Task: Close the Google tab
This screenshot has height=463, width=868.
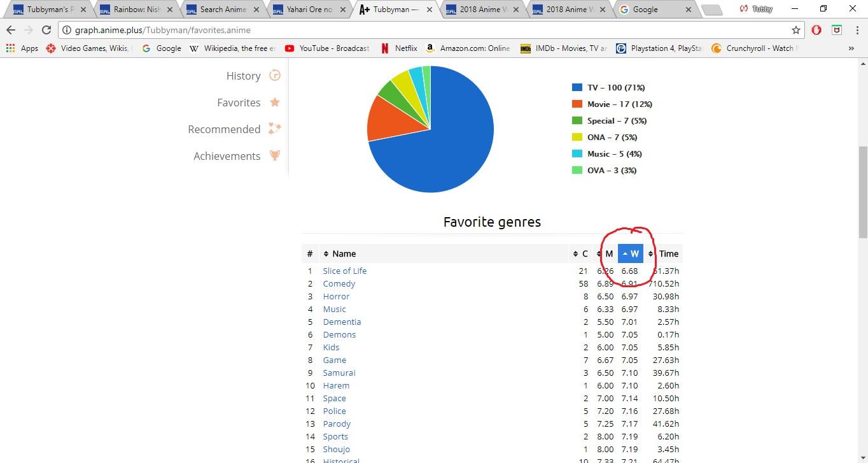Action: [689, 10]
